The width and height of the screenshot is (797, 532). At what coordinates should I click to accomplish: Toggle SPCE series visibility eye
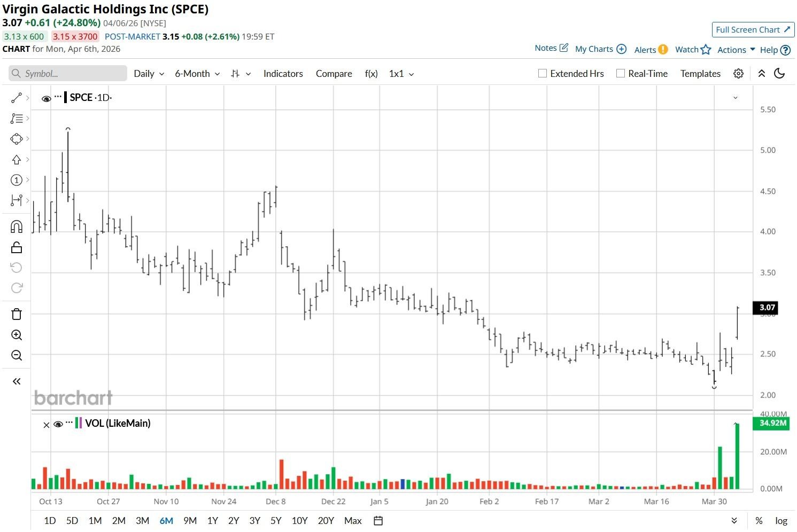pyautogui.click(x=47, y=98)
